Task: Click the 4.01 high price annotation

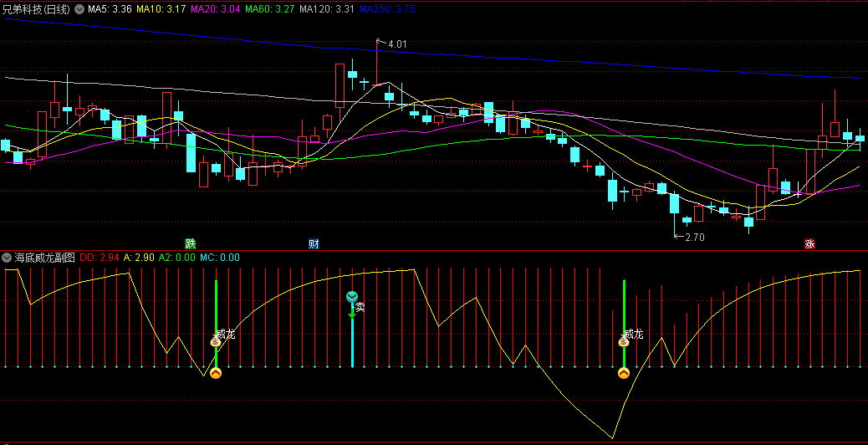Action: (x=397, y=44)
